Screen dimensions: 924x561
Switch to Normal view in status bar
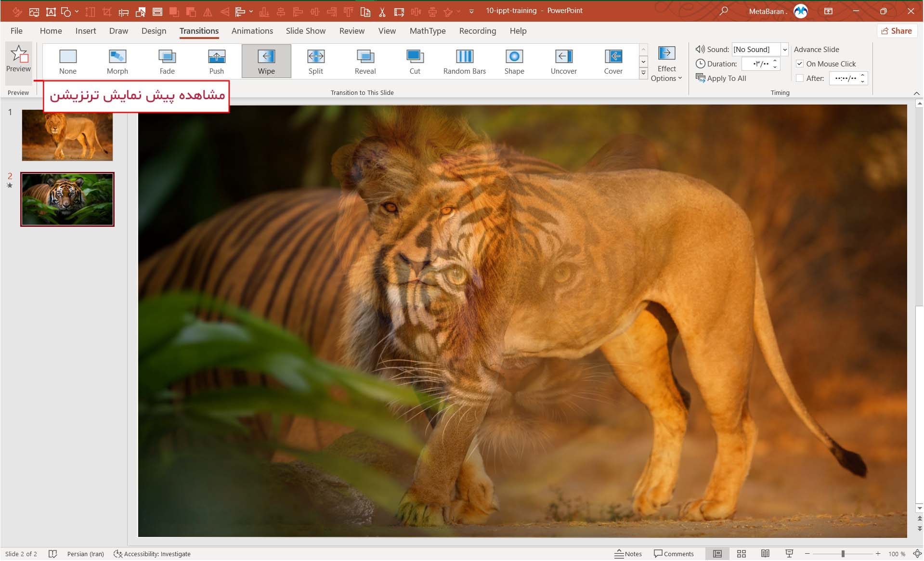pyautogui.click(x=717, y=554)
